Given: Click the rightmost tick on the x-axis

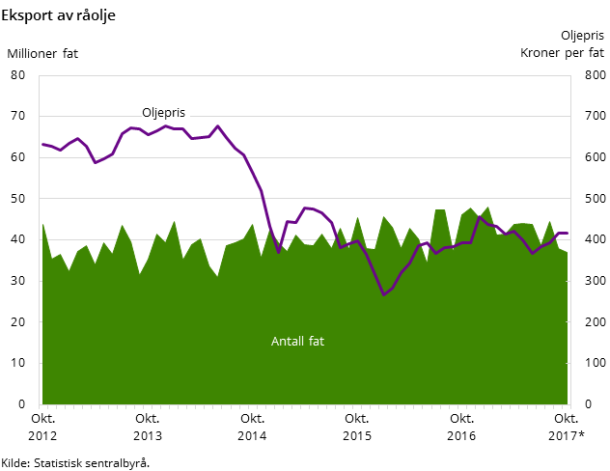Looking at the screenshot, I should [568, 407].
